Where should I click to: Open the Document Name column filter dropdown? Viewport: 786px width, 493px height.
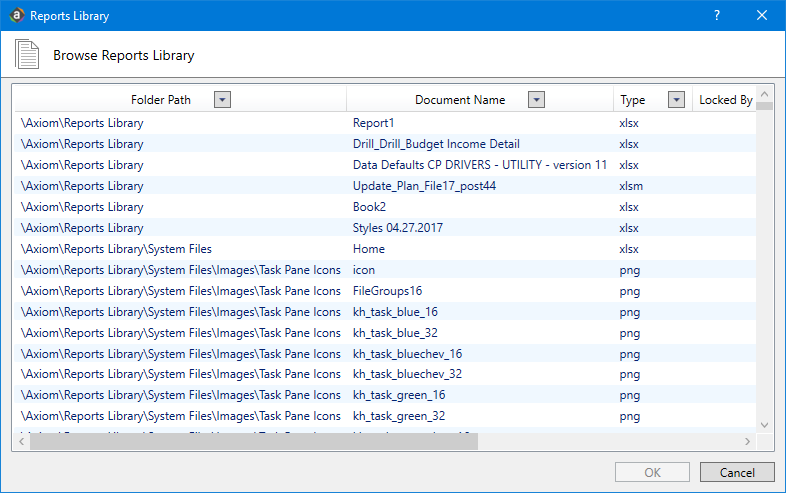(536, 100)
